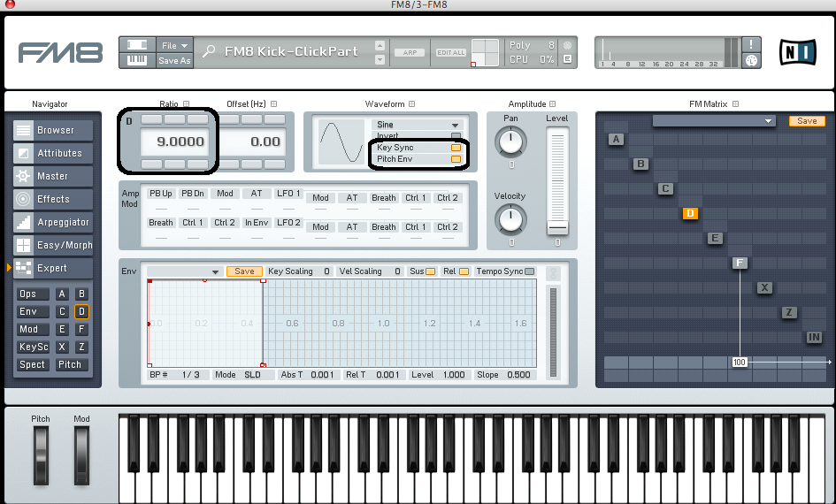Toggle envelope Sus switch
Screen dimensions: 836x504
point(430,271)
